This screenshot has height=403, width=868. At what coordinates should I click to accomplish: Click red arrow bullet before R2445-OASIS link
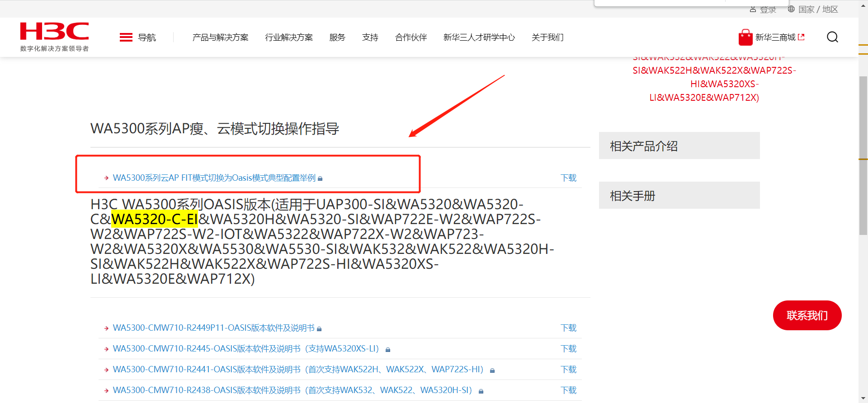point(106,349)
